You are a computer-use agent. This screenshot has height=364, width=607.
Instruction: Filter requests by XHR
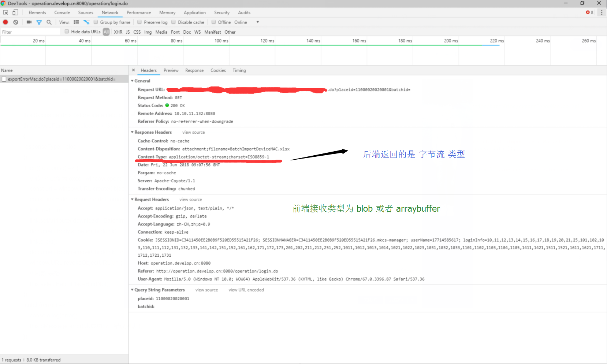click(x=118, y=32)
